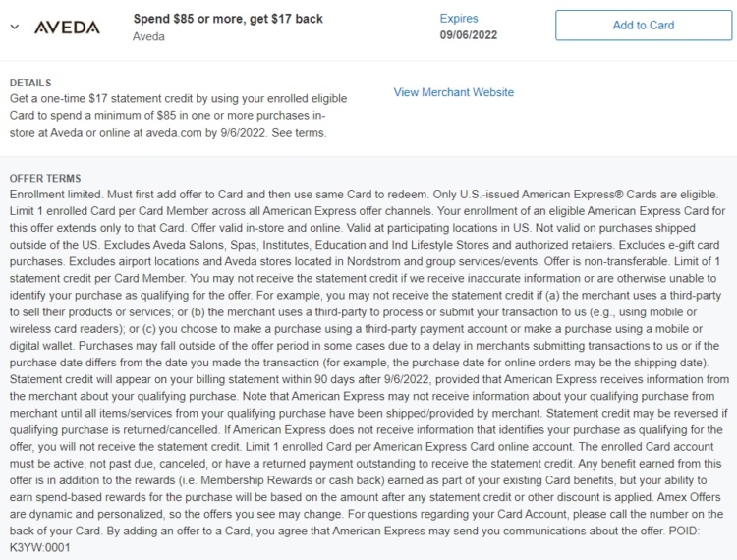Click the Aveda merchant name under the title
Image resolution: width=737 pixels, height=560 pixels.
pyautogui.click(x=148, y=36)
